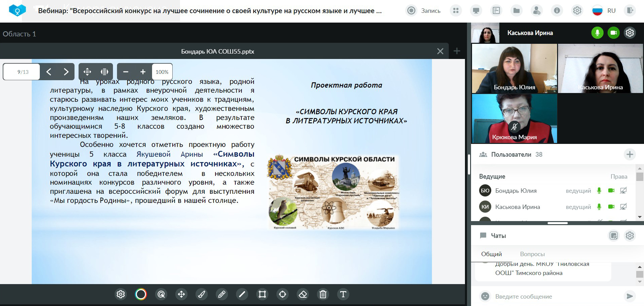The image size is (644, 306).
Task: Open emoji picker in chat
Action: pyautogui.click(x=485, y=296)
